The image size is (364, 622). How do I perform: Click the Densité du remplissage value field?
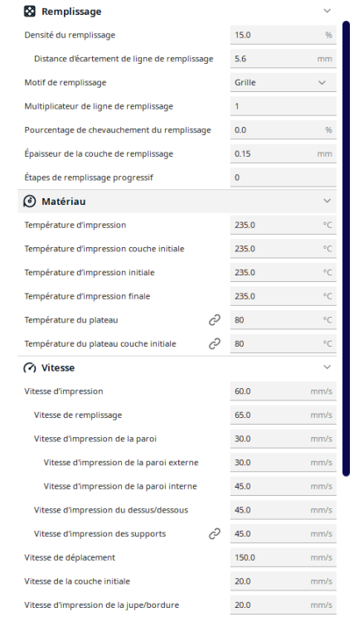point(283,35)
